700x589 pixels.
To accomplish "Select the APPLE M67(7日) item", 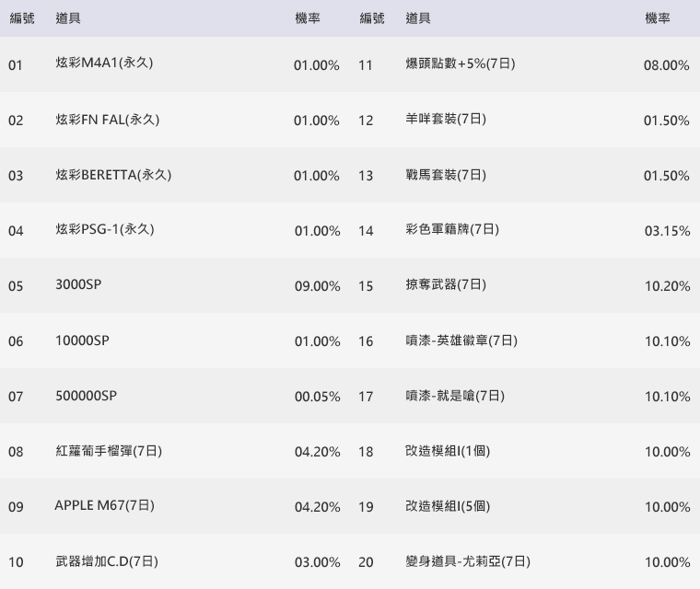I will pyautogui.click(x=104, y=506).
